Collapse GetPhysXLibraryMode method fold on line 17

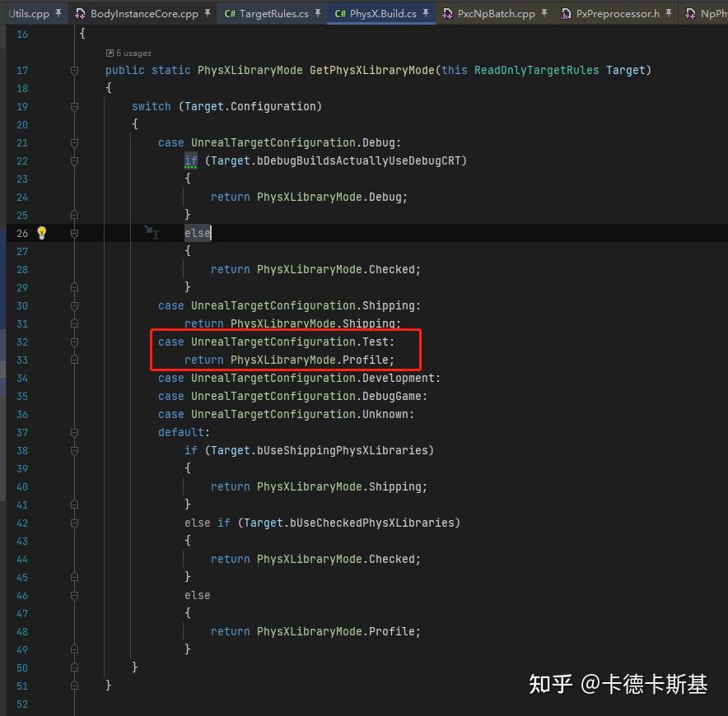(x=74, y=70)
